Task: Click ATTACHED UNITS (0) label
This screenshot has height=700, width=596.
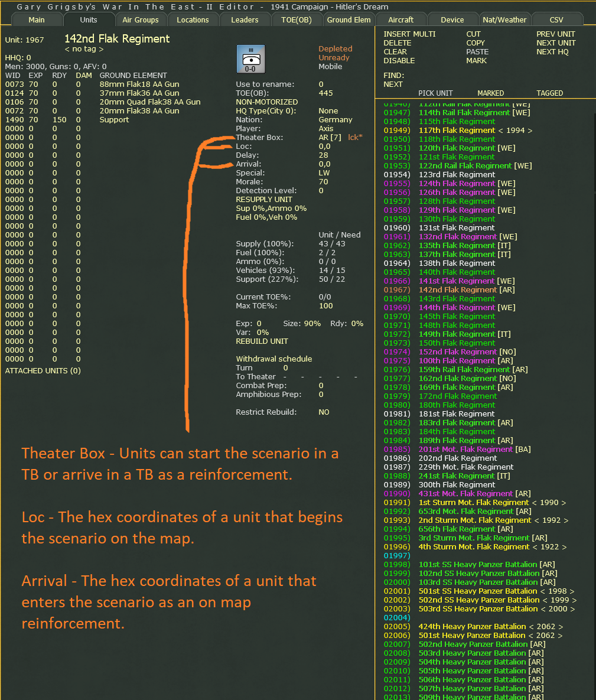Action: point(43,370)
